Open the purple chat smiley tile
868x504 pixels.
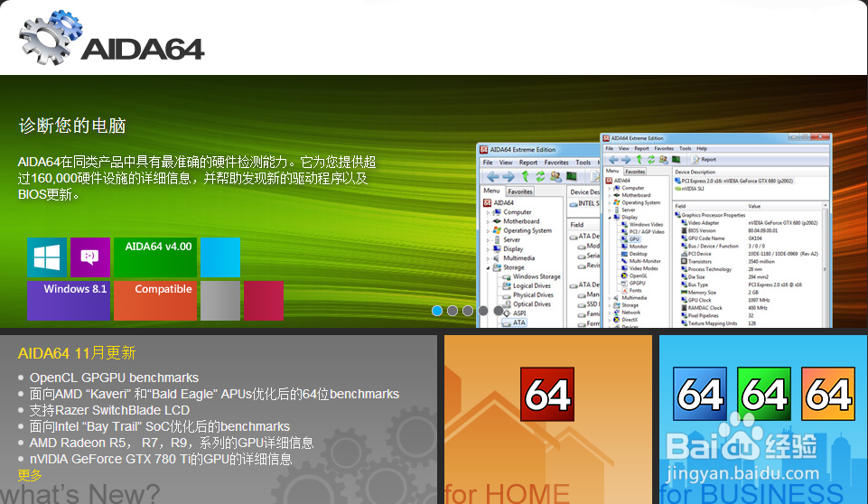click(x=90, y=257)
